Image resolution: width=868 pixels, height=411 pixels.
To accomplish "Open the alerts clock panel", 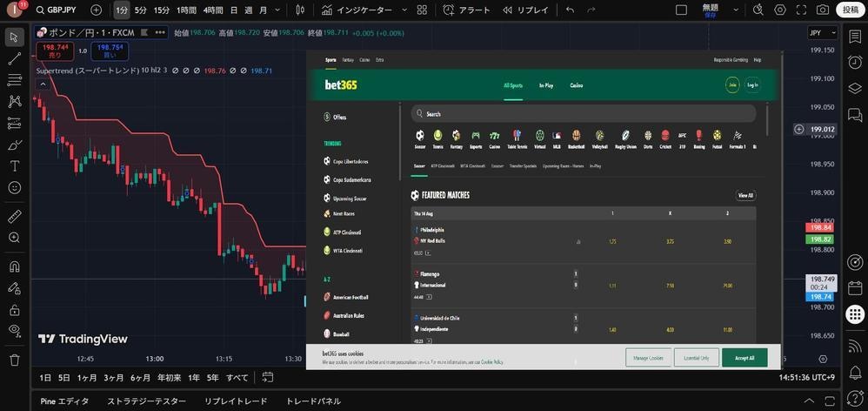I will 855,62.
